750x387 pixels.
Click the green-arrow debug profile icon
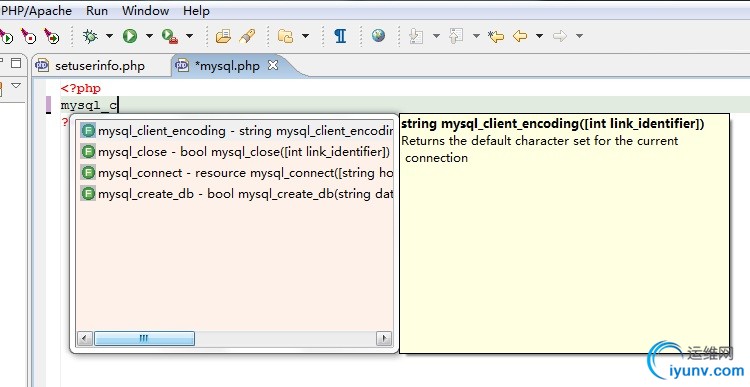pos(6,36)
